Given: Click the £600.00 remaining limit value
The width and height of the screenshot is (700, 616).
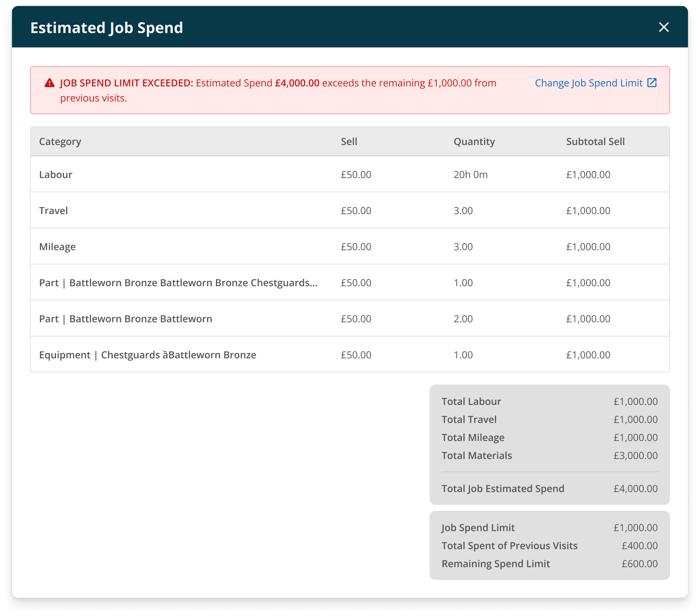Looking at the screenshot, I should [x=640, y=564].
